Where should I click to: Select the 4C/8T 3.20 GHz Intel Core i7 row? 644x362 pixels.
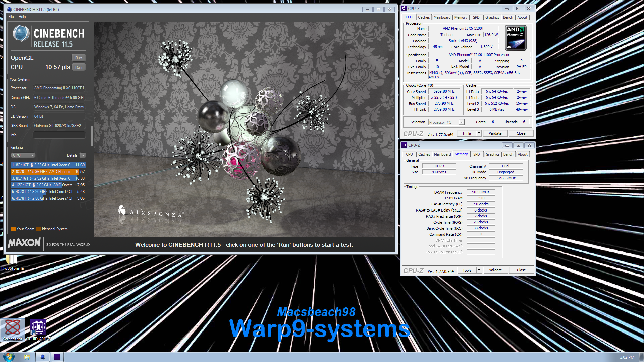pos(48,192)
